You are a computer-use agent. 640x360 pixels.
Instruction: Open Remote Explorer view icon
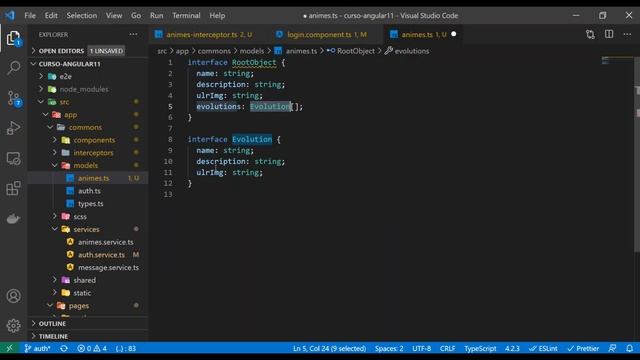coord(13,158)
